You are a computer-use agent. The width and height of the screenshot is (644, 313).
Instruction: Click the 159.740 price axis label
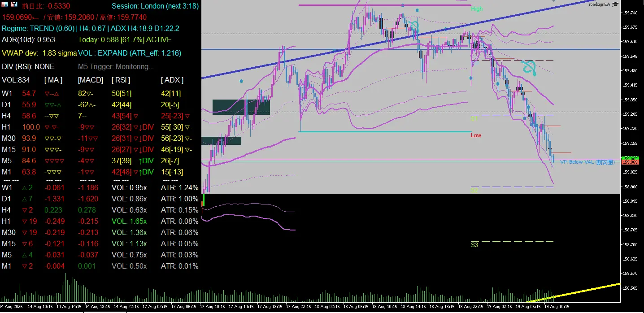(631, 13)
